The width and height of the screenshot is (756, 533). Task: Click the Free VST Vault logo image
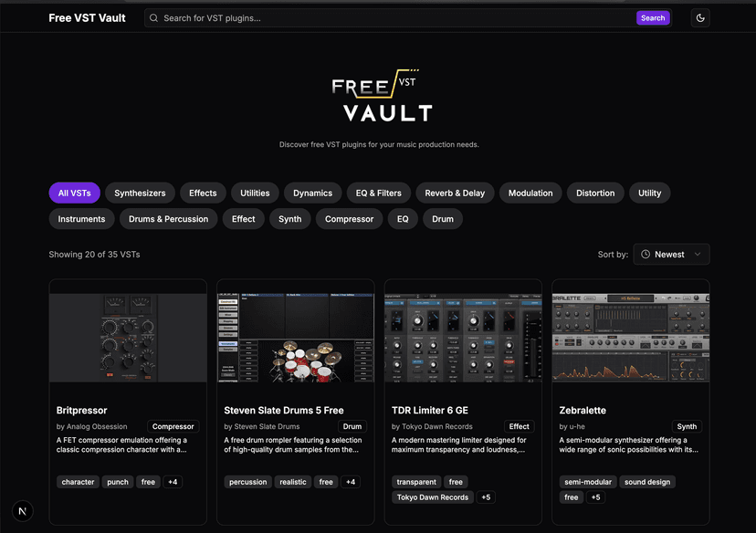[382, 95]
